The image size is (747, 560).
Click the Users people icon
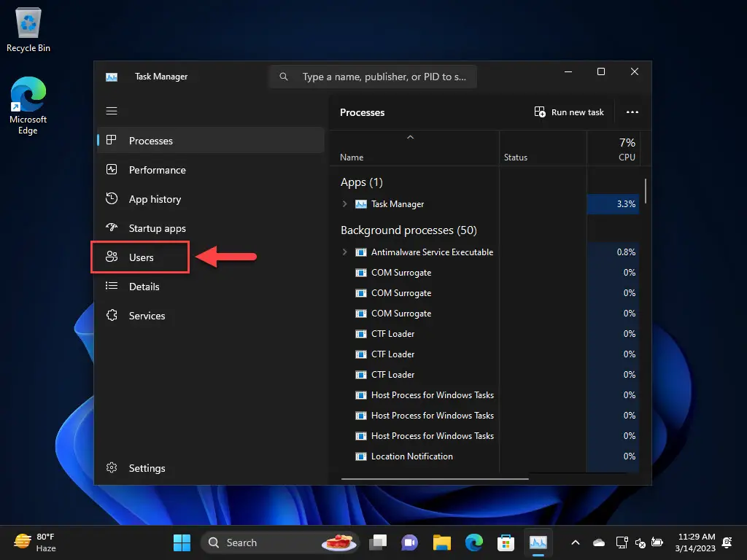(x=112, y=257)
